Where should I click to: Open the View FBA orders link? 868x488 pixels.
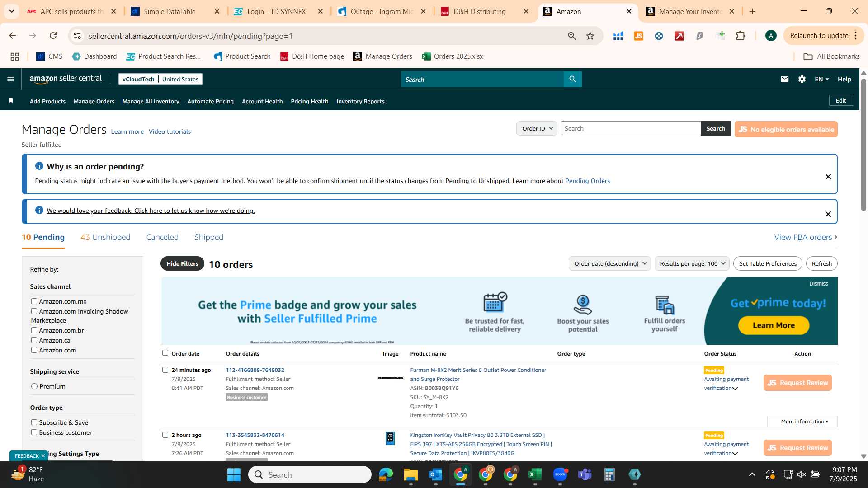(806, 237)
